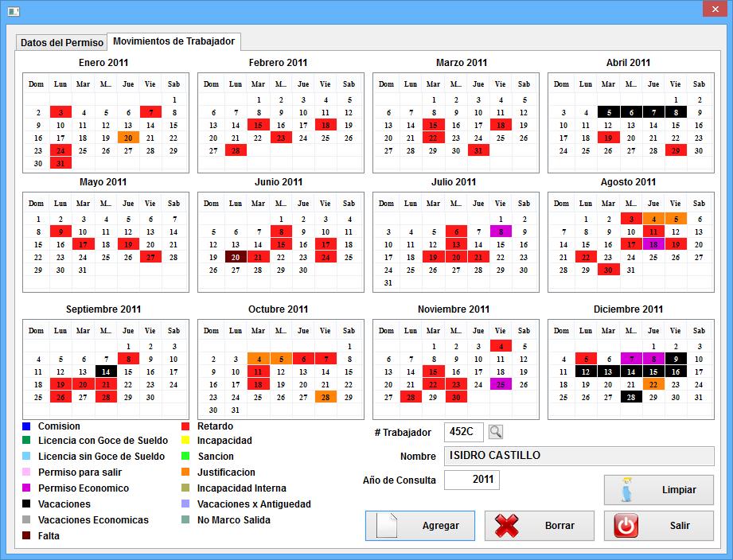Click the blue Comision legend swatch
This screenshot has width=733, height=560.
pos(25,426)
